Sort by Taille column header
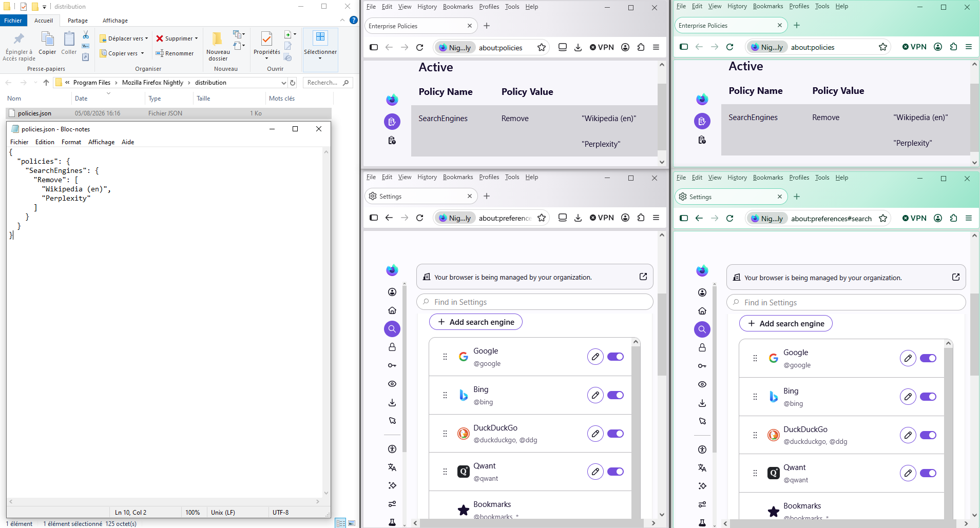This screenshot has width=980, height=528. [x=203, y=99]
